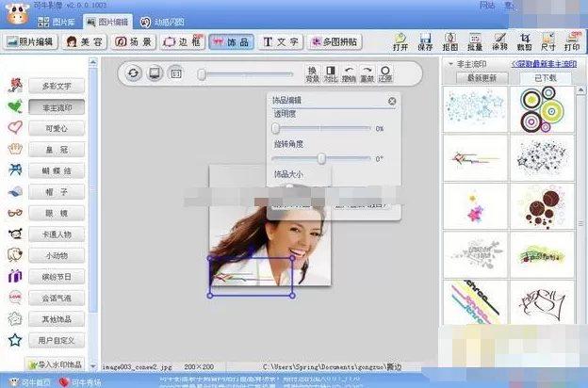Click the blue bow icon for 蝴蝶结
Screen dimensions: 588x388
pos(15,170)
